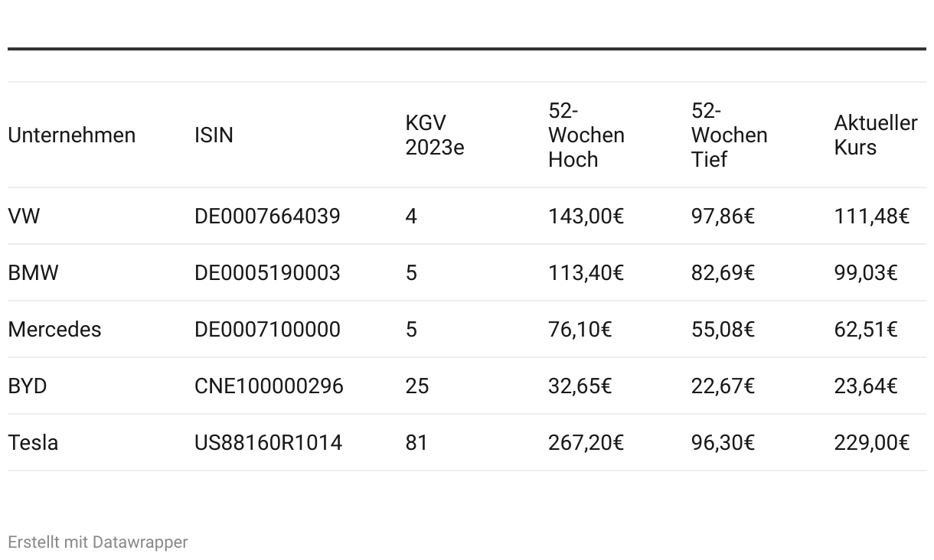Select the BMW row label
Viewport: 934px width, 560px height.
[x=33, y=273]
